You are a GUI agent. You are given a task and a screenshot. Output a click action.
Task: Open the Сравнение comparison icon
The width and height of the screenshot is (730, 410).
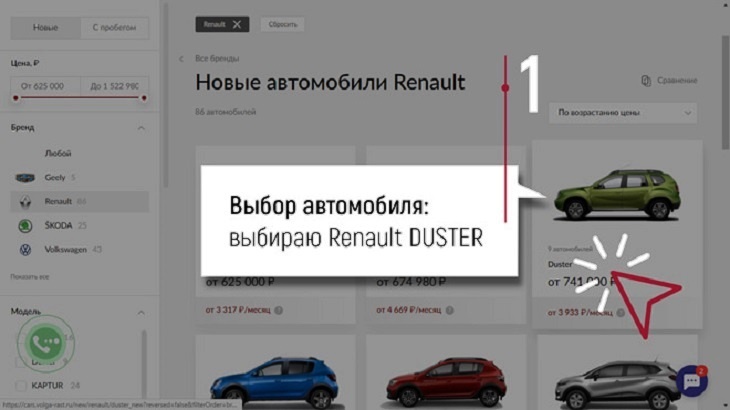646,81
